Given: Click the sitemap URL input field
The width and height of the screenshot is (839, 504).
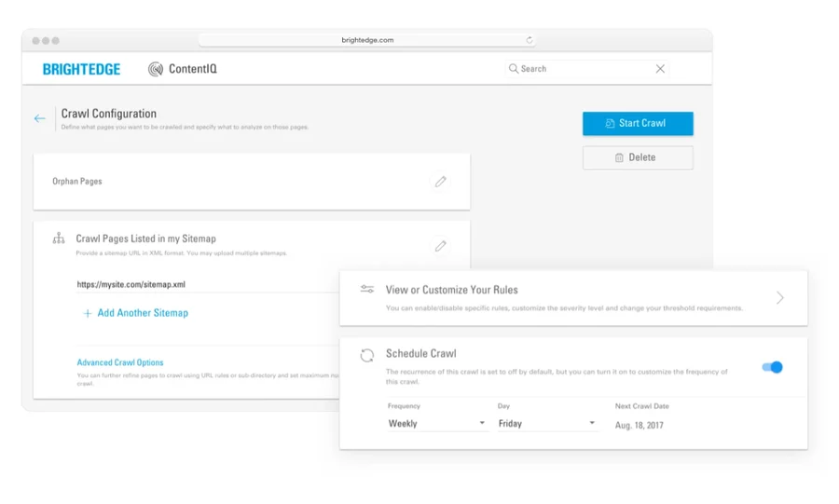Looking at the screenshot, I should coord(208,284).
